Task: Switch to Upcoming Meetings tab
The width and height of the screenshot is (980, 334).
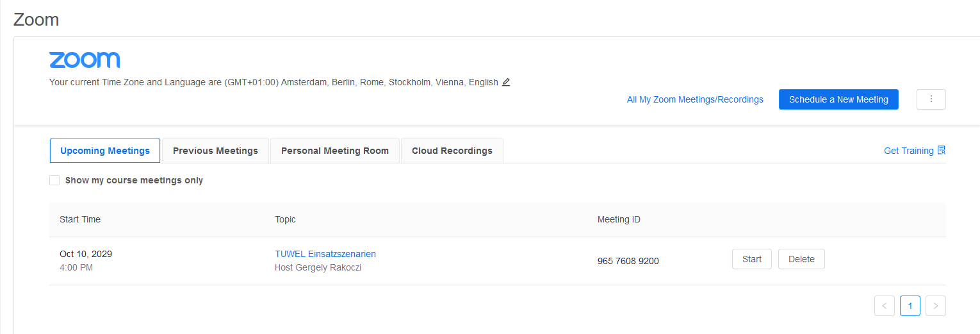Action: [105, 151]
